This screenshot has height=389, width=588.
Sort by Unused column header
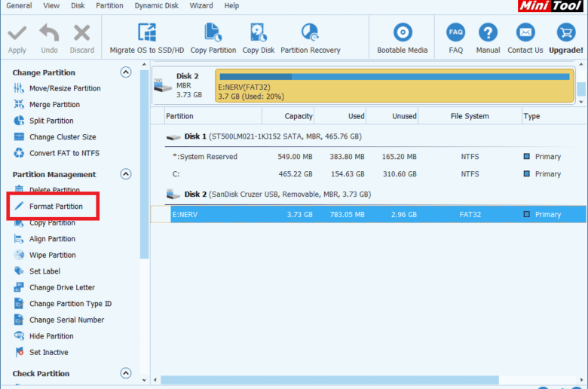[392, 116]
